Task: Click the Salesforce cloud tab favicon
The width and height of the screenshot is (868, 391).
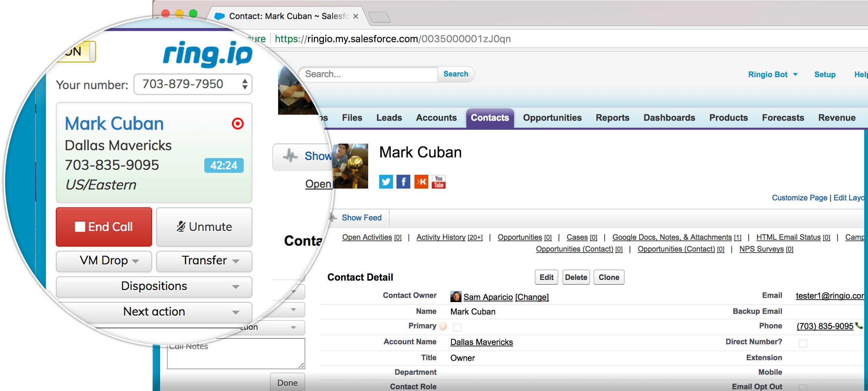Action: tap(220, 16)
